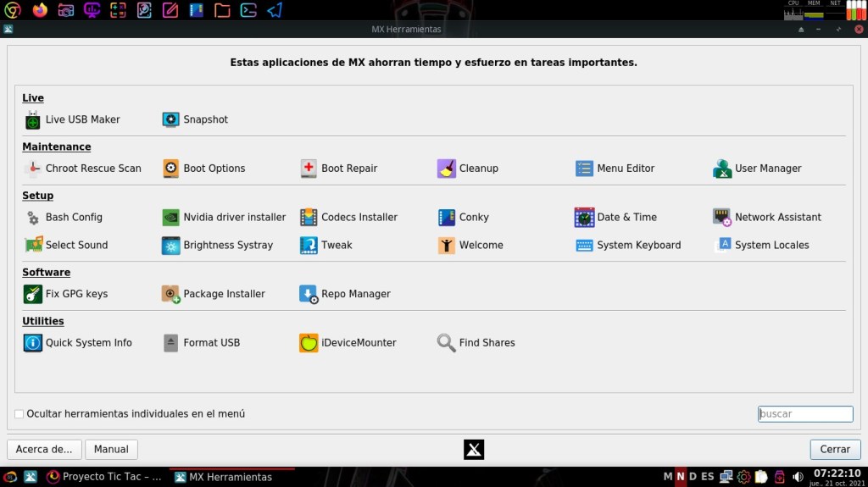Screen dimensions: 868x487
Task: Check 'Ocultar herramientas individuales en el menú'
Action: pos(19,414)
